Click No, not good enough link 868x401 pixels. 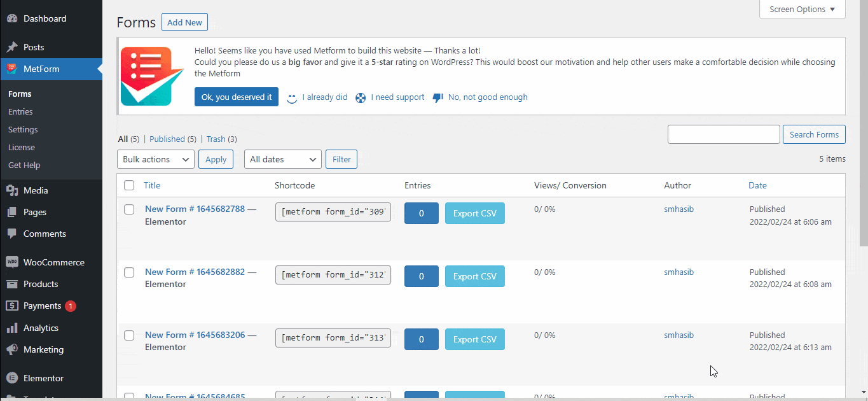pos(488,97)
